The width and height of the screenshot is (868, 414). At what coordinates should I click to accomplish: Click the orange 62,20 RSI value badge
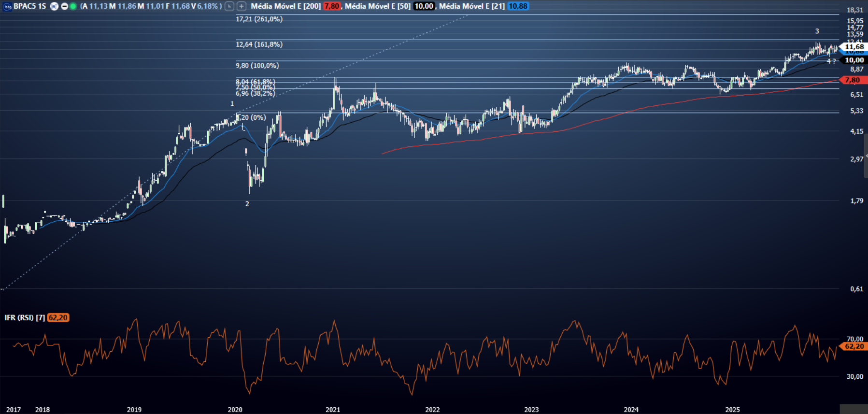[58, 317]
